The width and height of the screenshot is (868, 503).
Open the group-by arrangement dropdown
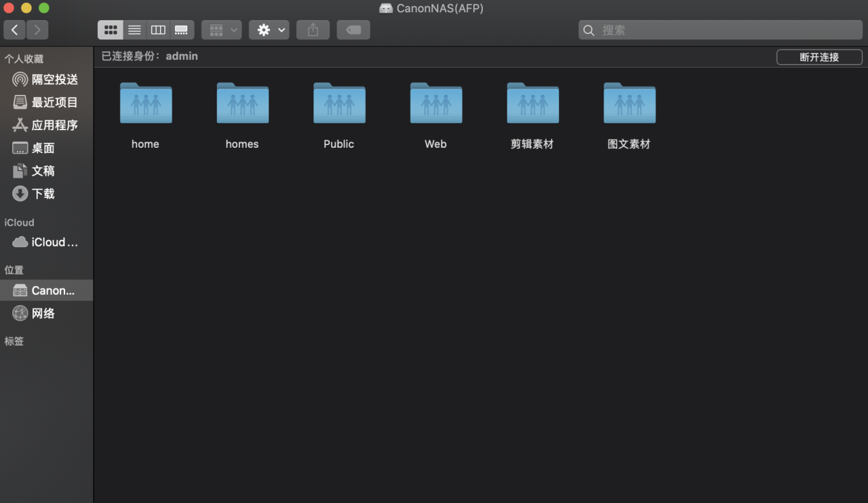pyautogui.click(x=222, y=30)
